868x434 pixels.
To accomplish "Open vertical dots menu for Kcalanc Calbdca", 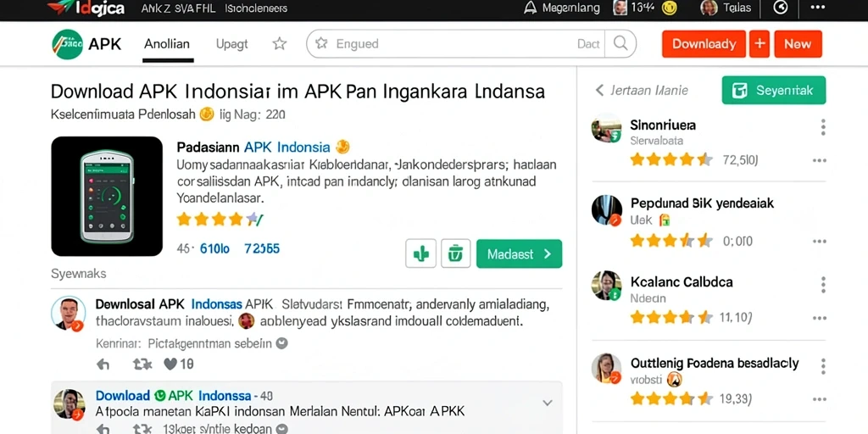I will point(823,285).
